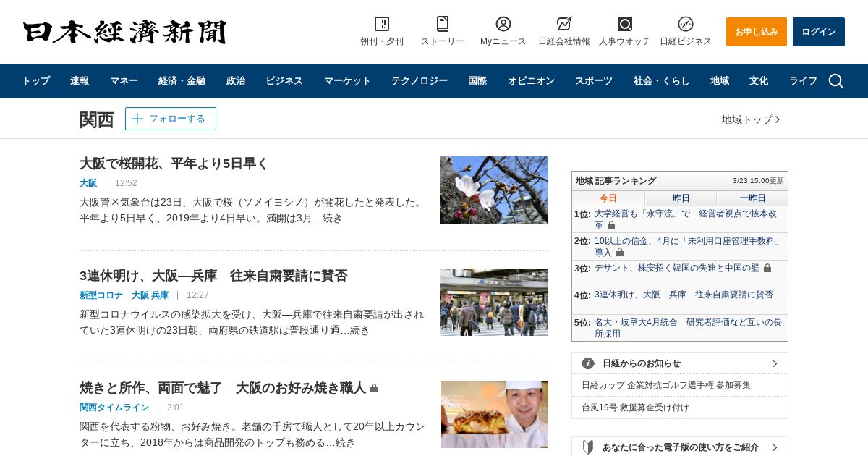Screen dimensions: 868x456
Task: Select the マネー menu item
Action: [124, 81]
